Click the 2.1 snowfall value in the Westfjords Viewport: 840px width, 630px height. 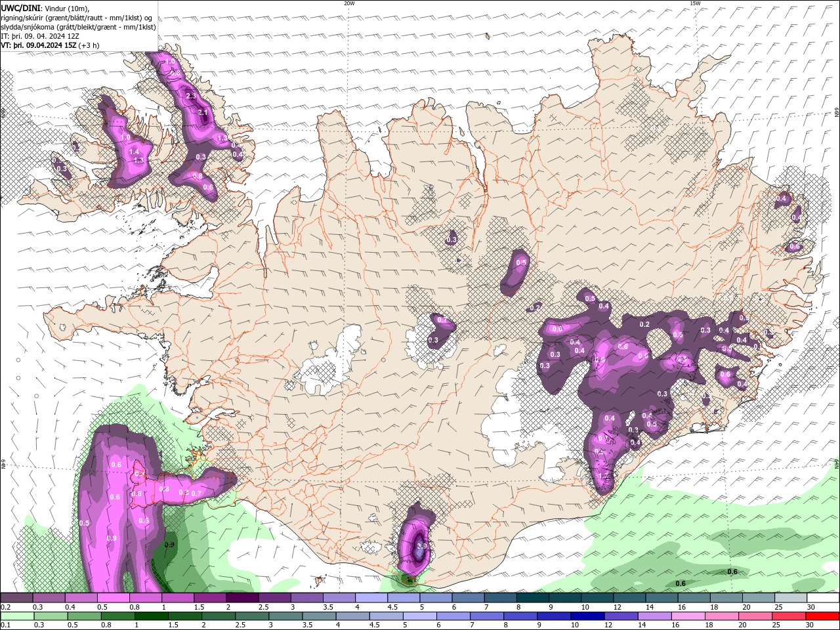(203, 113)
